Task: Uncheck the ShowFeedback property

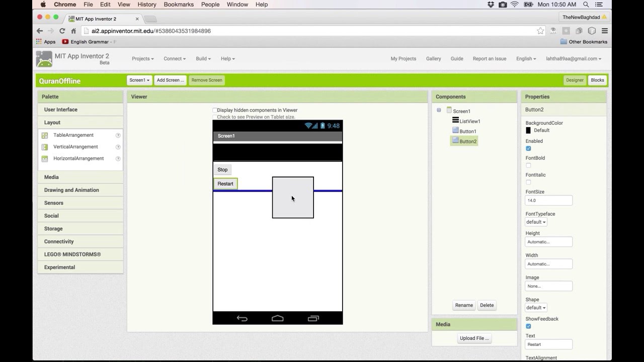Action: click(x=528, y=326)
